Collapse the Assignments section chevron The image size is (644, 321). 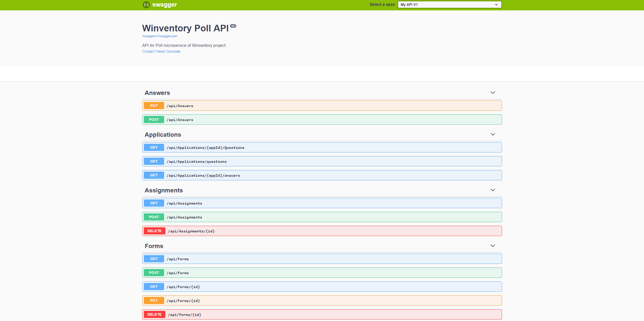[x=493, y=190]
